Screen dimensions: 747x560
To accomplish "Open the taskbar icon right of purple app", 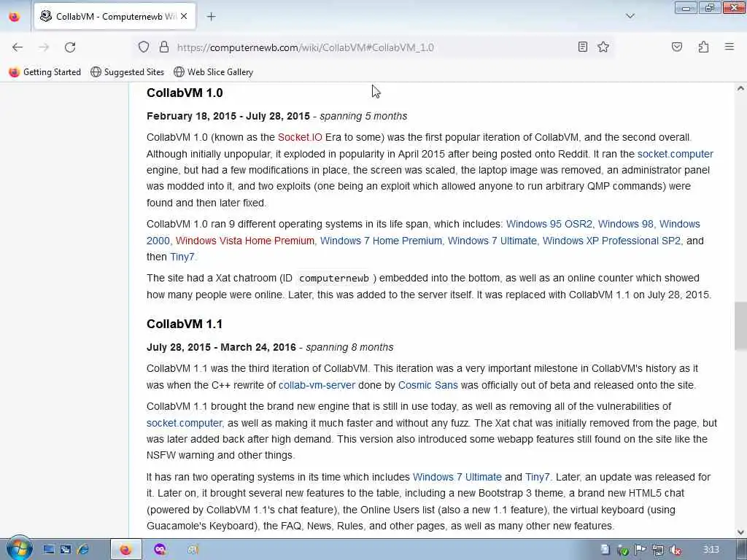I will (x=193, y=550).
